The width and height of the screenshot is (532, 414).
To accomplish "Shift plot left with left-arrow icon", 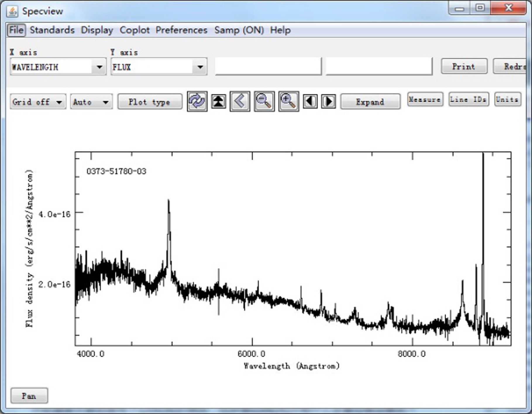I will tap(310, 101).
